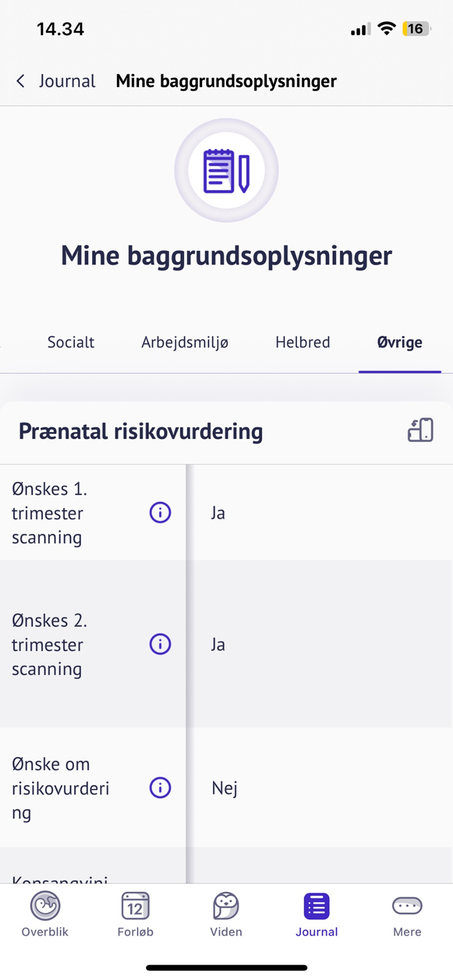Tap the Ja value for 1. trimester scanning
Image resolution: width=453 pixels, height=980 pixels.
pyautogui.click(x=218, y=513)
